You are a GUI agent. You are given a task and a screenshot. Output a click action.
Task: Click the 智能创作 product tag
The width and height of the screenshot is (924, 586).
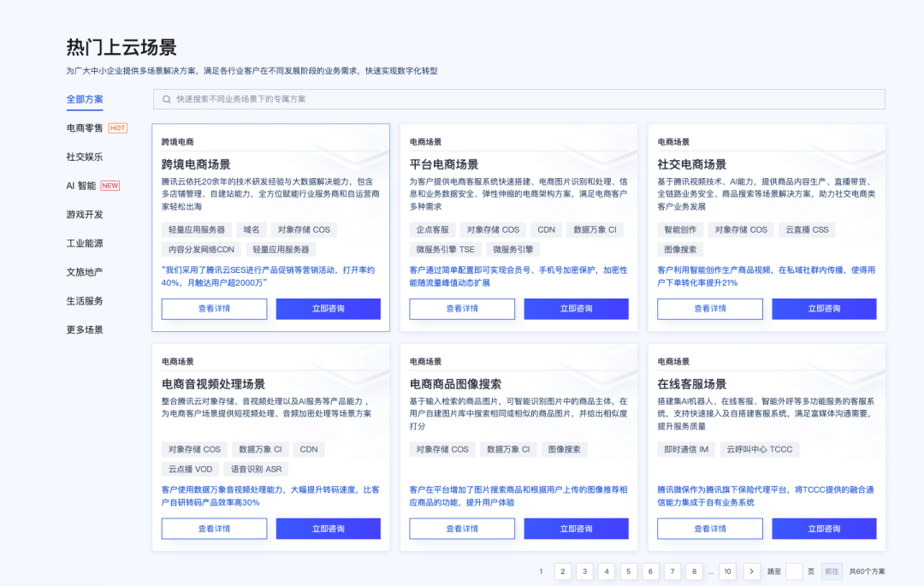coord(681,229)
